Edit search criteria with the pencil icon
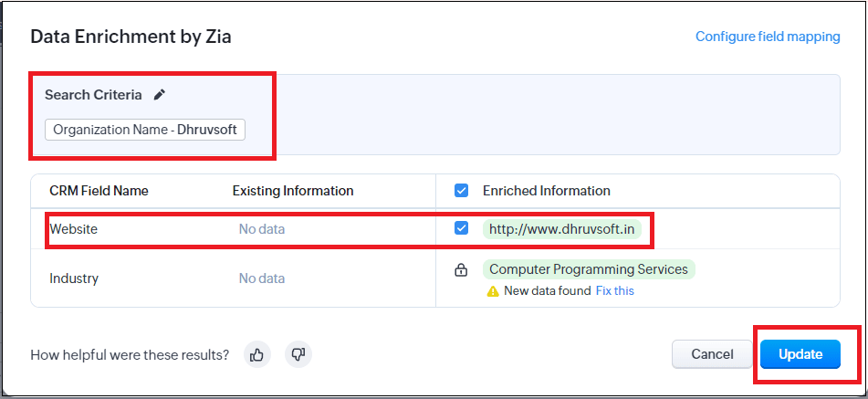 160,95
